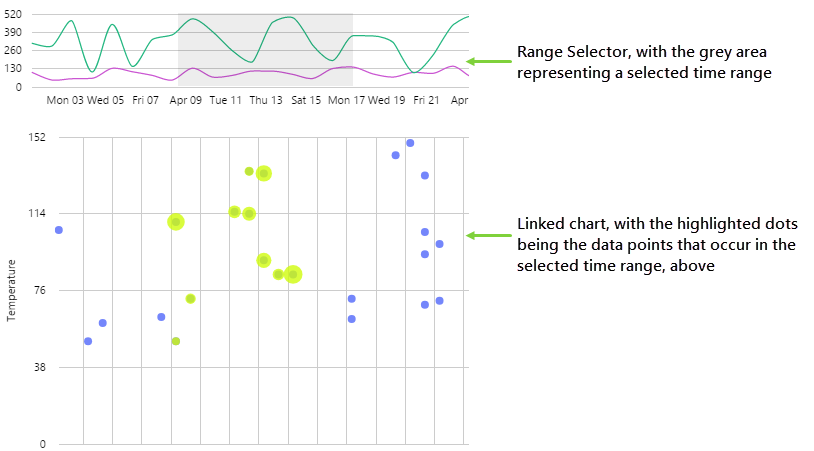Image resolution: width=814 pixels, height=451 pixels.
Task: Select the highest blue dot in scatter chart
Action: (410, 143)
